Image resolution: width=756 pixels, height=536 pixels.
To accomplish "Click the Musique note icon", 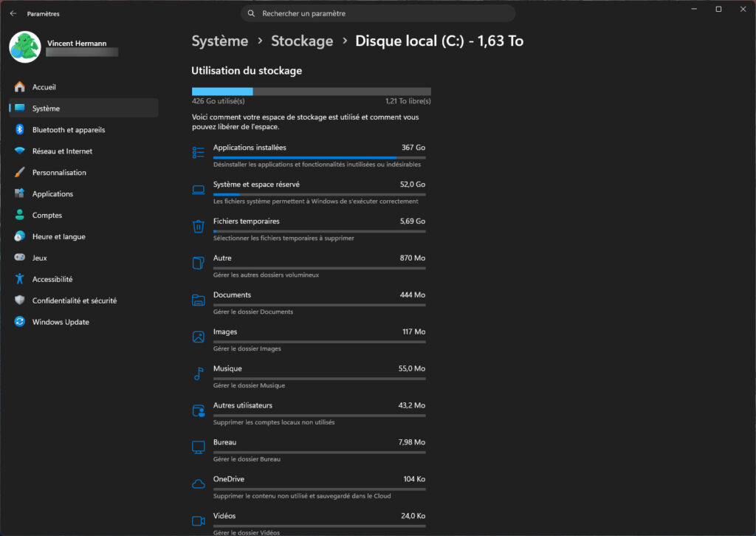I will [x=198, y=374].
